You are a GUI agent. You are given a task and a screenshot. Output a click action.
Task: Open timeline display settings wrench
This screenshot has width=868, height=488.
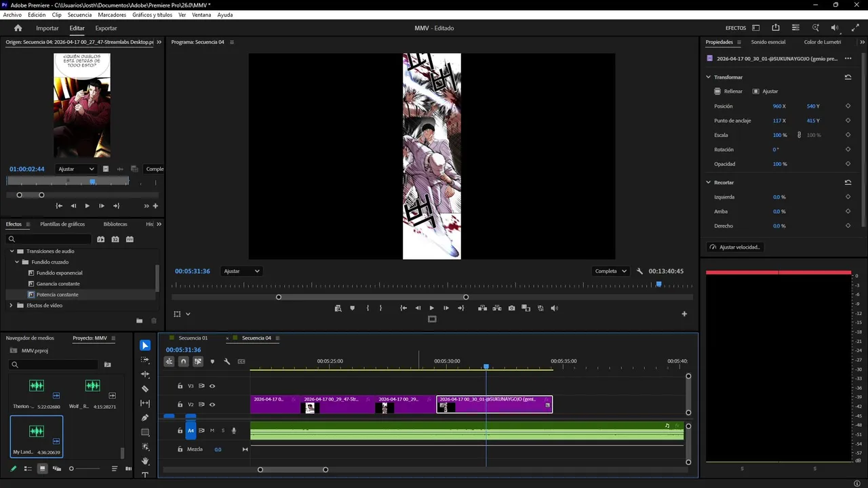(x=226, y=361)
